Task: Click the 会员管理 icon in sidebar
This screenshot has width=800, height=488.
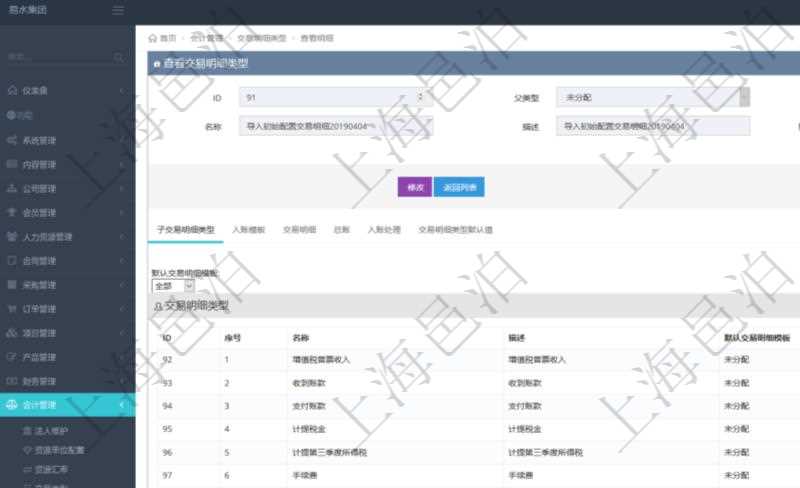Action: tap(12, 212)
